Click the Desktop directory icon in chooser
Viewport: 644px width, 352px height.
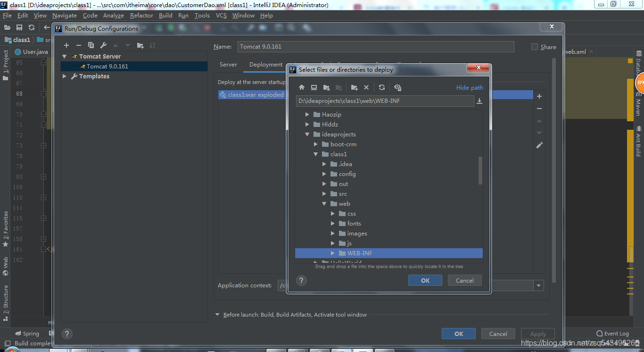314,87
